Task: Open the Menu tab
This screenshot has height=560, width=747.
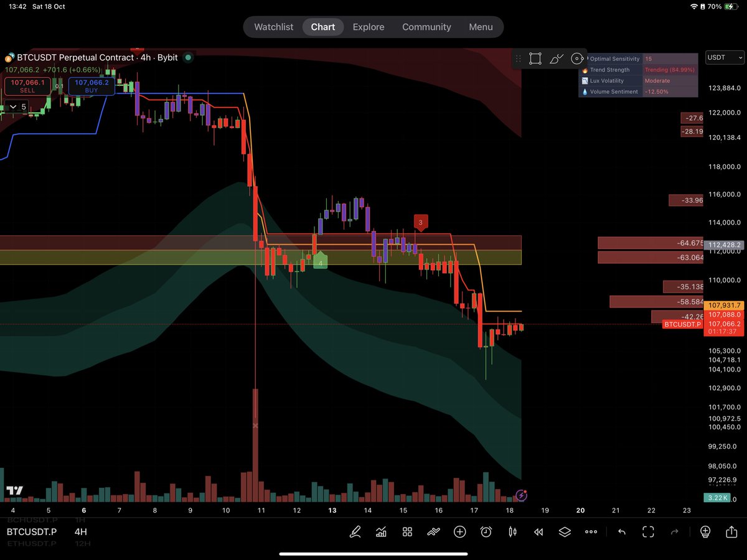Action: click(481, 27)
